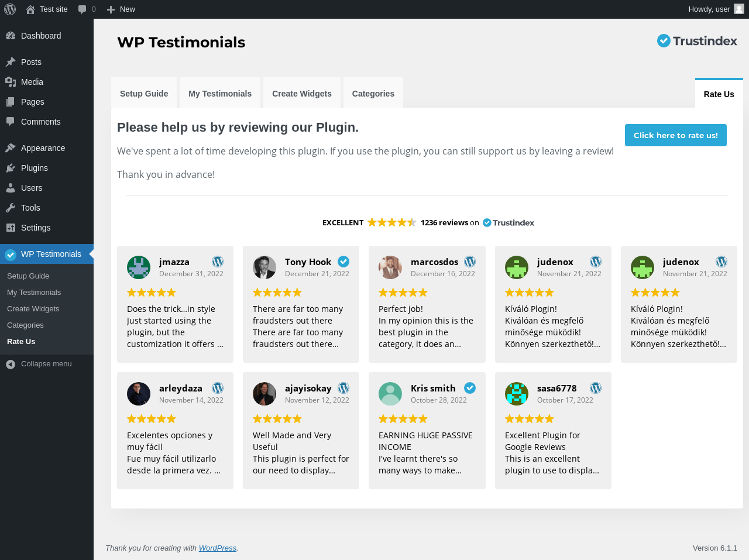The width and height of the screenshot is (749, 560).
Task: Click the 'Click here to rate us!' button
Action: [x=676, y=135]
